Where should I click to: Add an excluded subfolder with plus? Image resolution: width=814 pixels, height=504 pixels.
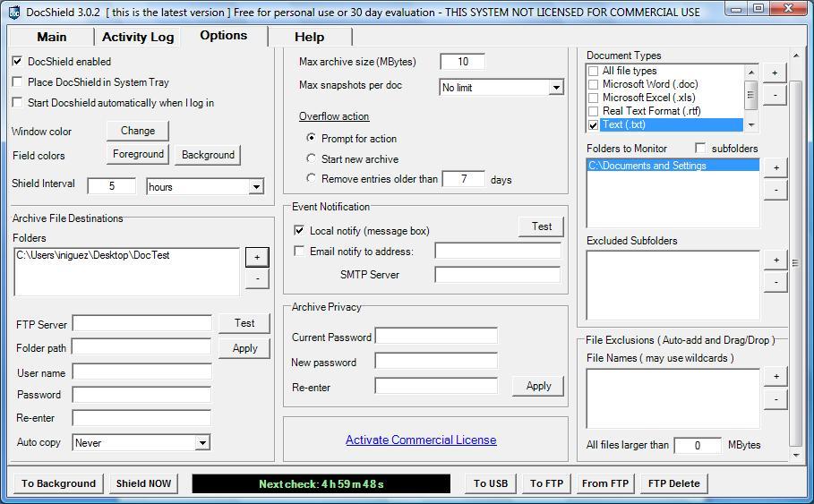point(776,260)
